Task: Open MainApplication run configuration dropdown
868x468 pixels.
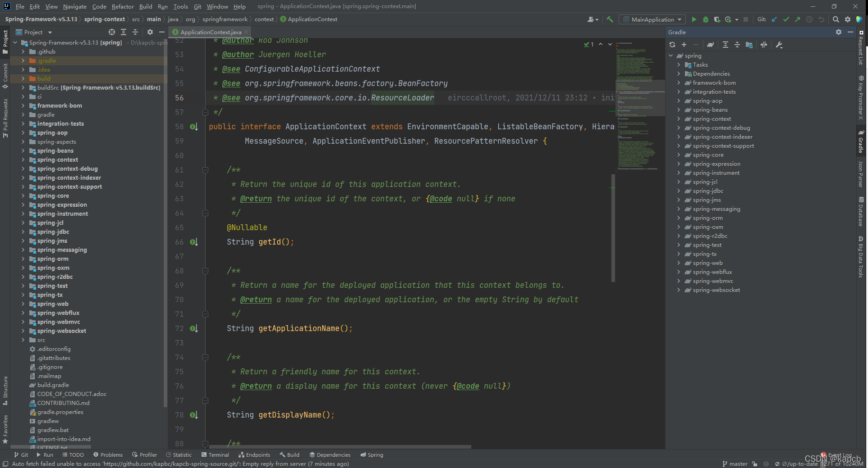Action: 652,19
